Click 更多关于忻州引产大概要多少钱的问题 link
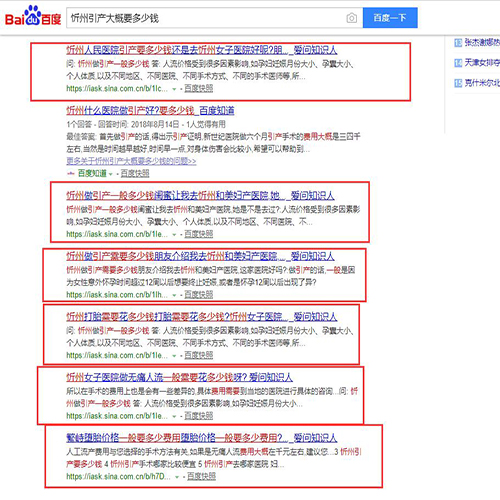 131,161
